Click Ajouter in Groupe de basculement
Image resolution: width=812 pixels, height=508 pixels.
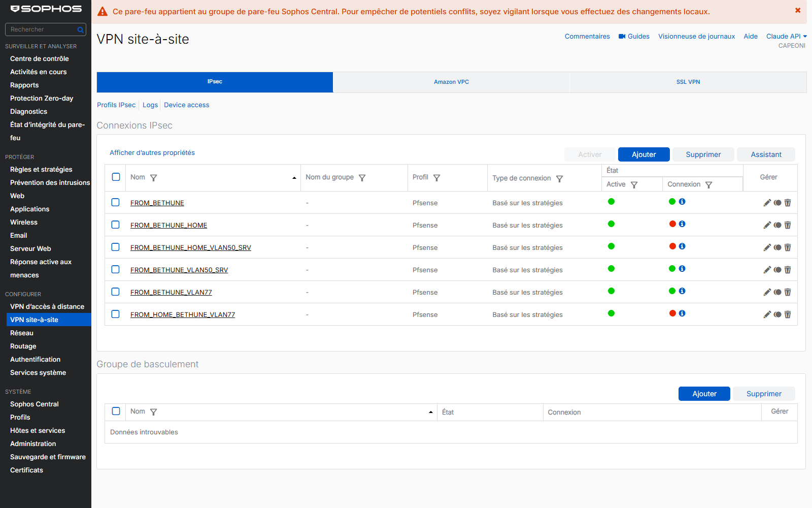coord(704,394)
